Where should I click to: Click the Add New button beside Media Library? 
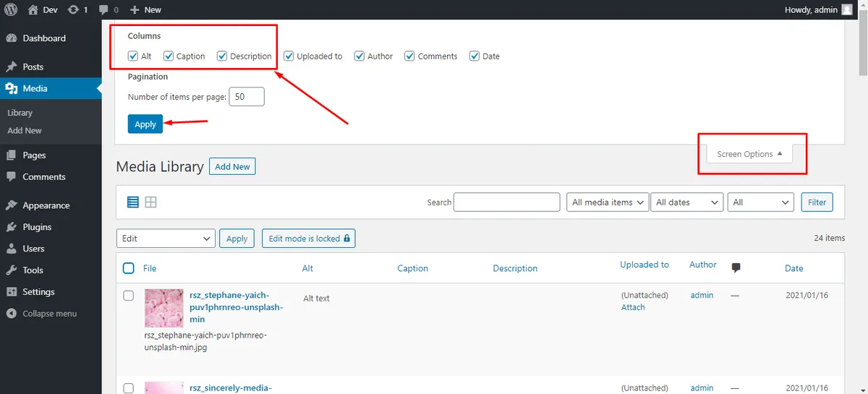click(232, 166)
